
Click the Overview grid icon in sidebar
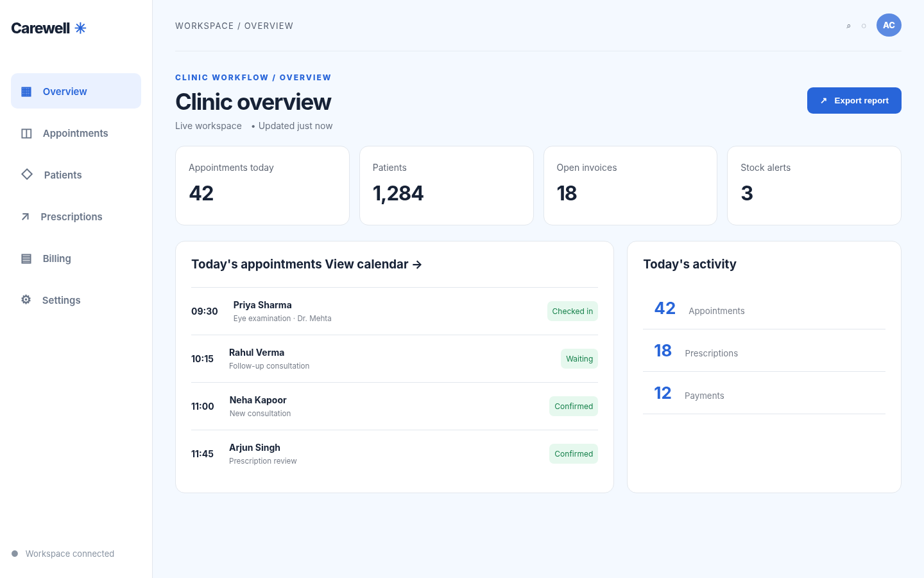tap(26, 91)
